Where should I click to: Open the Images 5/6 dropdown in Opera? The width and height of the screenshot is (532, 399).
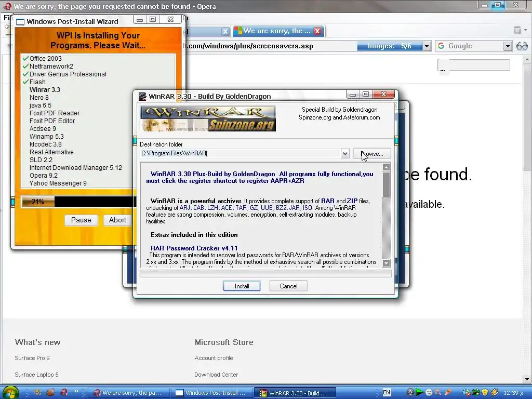click(x=427, y=46)
